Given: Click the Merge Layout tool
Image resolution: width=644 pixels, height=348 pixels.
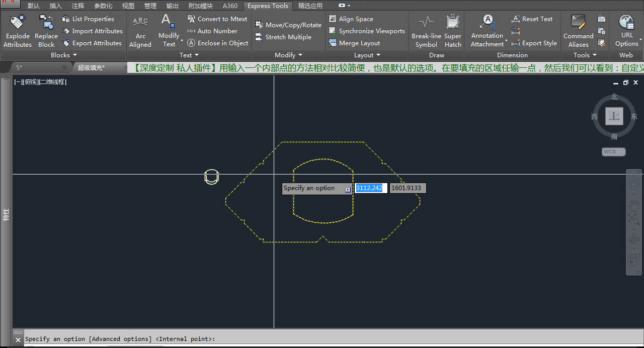Looking at the screenshot, I should click(x=355, y=43).
